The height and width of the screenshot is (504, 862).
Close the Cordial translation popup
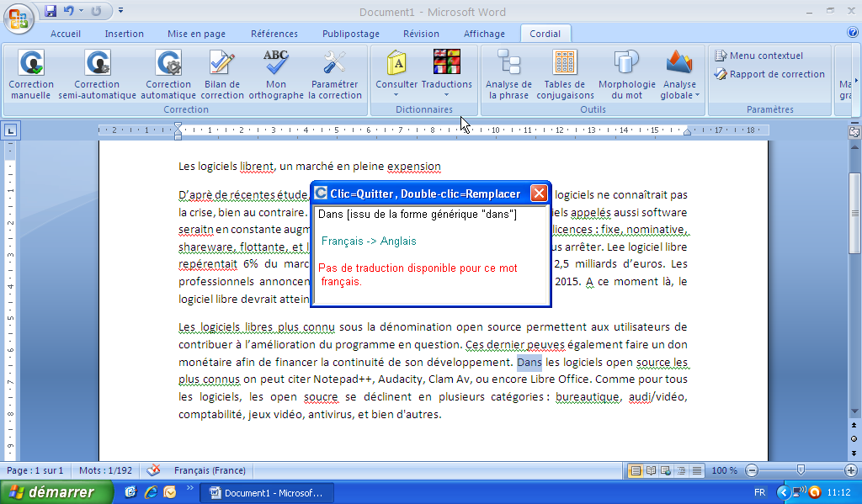539,194
